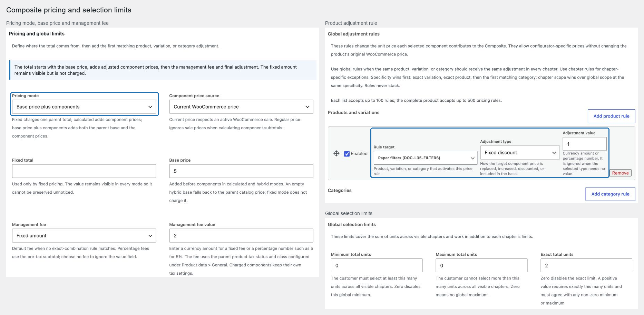
Task: Select the Minimum total units field
Action: pyautogui.click(x=377, y=265)
